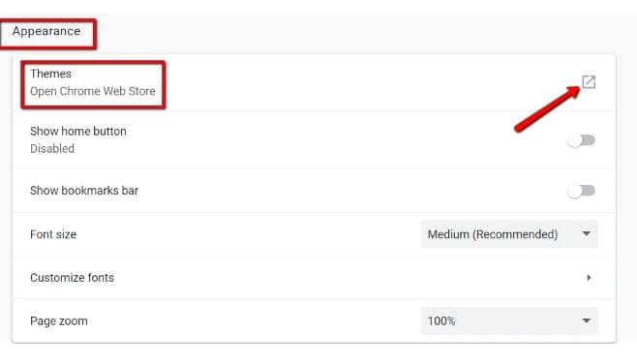Select the 100% page zoom value
Image resolution: width=637 pixels, height=364 pixels.
coord(441,321)
